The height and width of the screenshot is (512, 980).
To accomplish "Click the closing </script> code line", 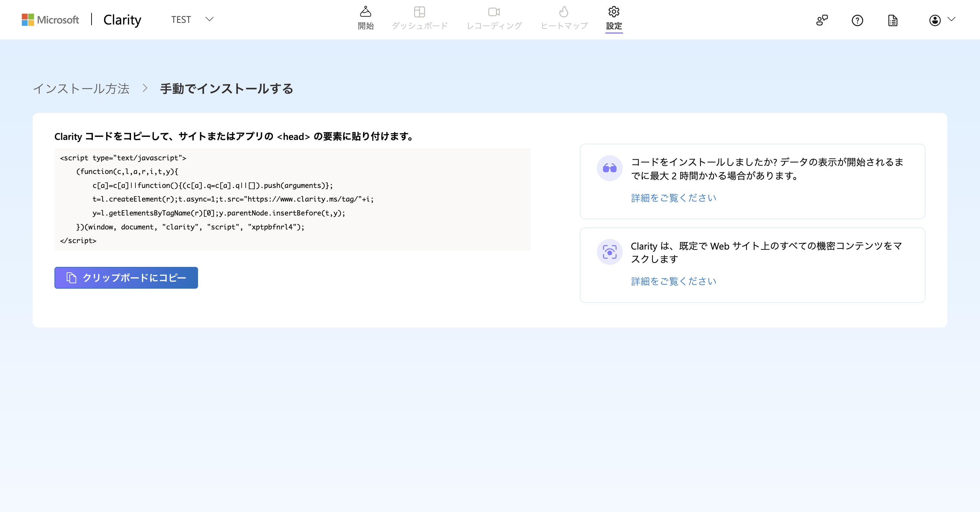I will [x=78, y=241].
